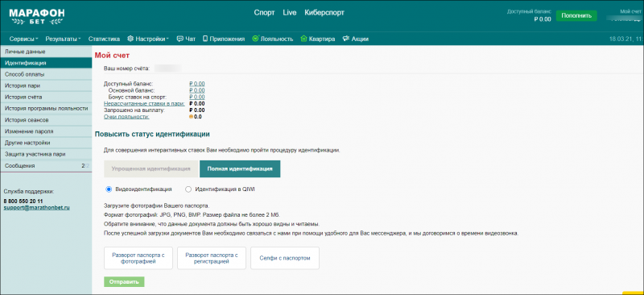Click the support phone 8 800 550 20 11
The width and height of the screenshot is (644, 295).
tap(23, 202)
